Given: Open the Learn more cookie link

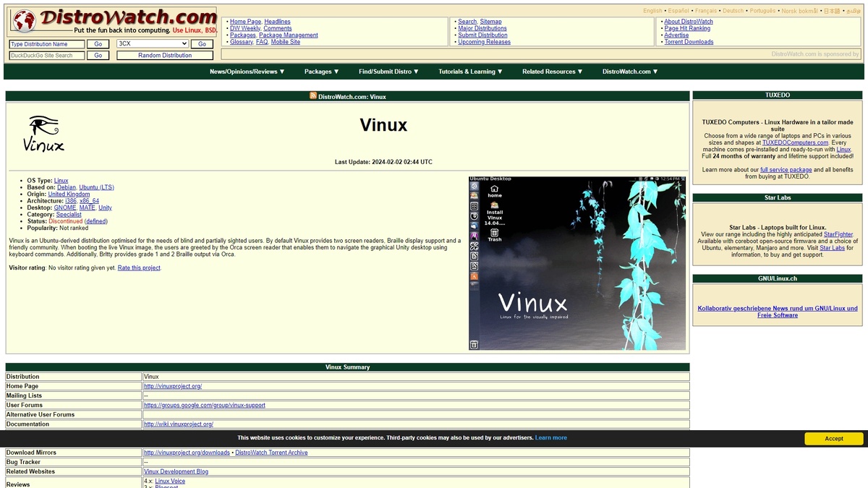Looking at the screenshot, I should [x=551, y=438].
